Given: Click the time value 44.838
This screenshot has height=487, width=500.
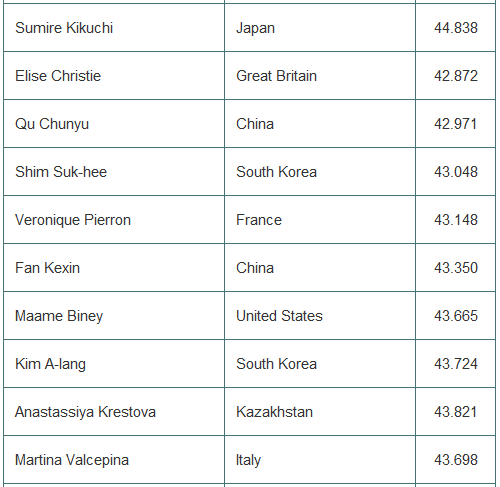Looking at the screenshot, I should pos(456,28).
